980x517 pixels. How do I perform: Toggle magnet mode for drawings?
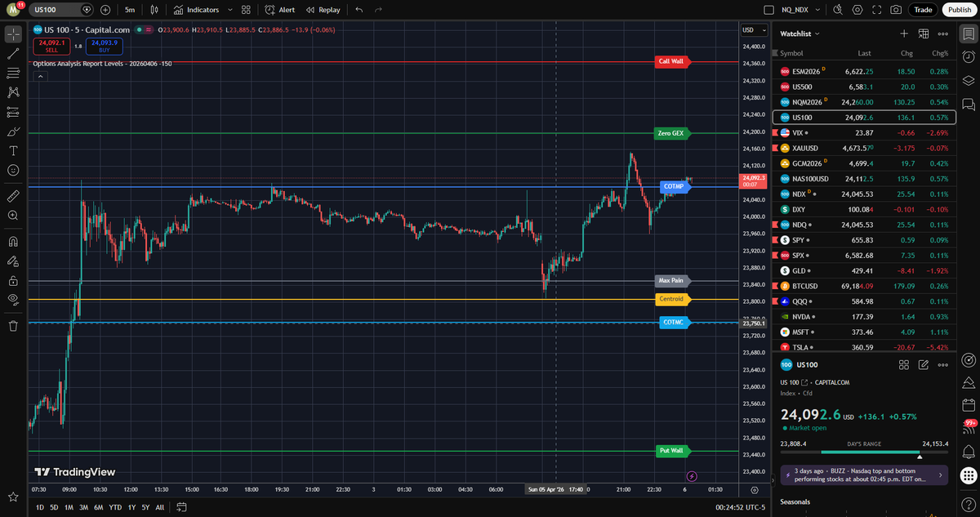point(13,242)
